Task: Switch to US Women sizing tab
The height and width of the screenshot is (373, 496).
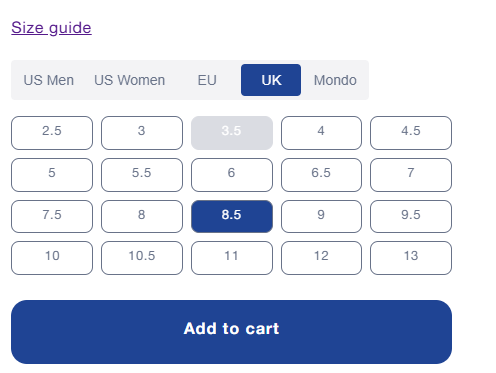Action: (x=130, y=80)
